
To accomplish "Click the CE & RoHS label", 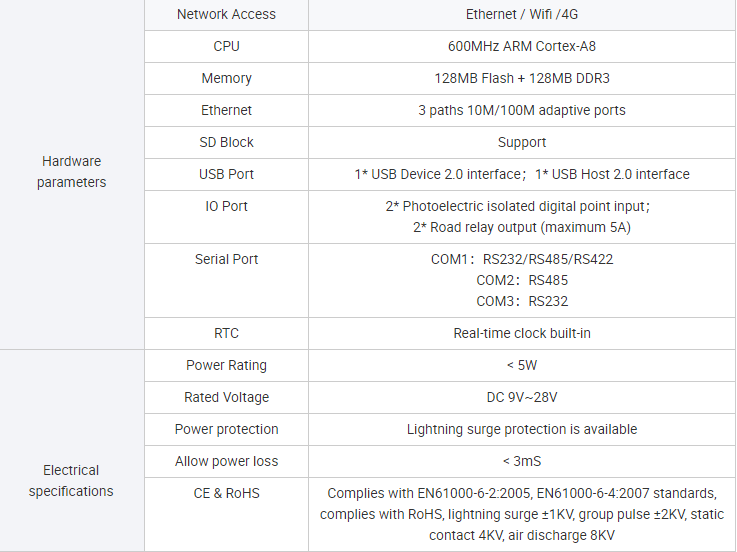I will pos(226,493).
